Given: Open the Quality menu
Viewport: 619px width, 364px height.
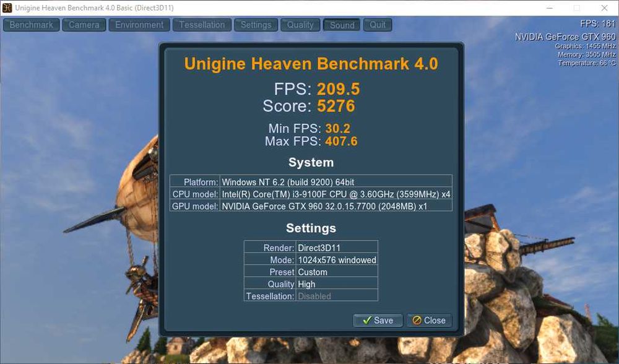Looking at the screenshot, I should click(x=300, y=25).
